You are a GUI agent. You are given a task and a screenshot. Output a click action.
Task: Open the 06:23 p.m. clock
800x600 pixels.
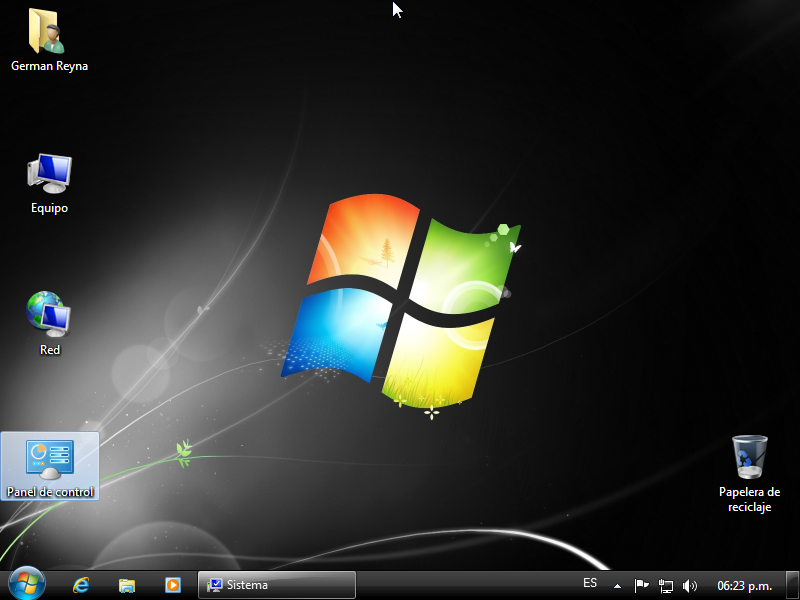[744, 586]
